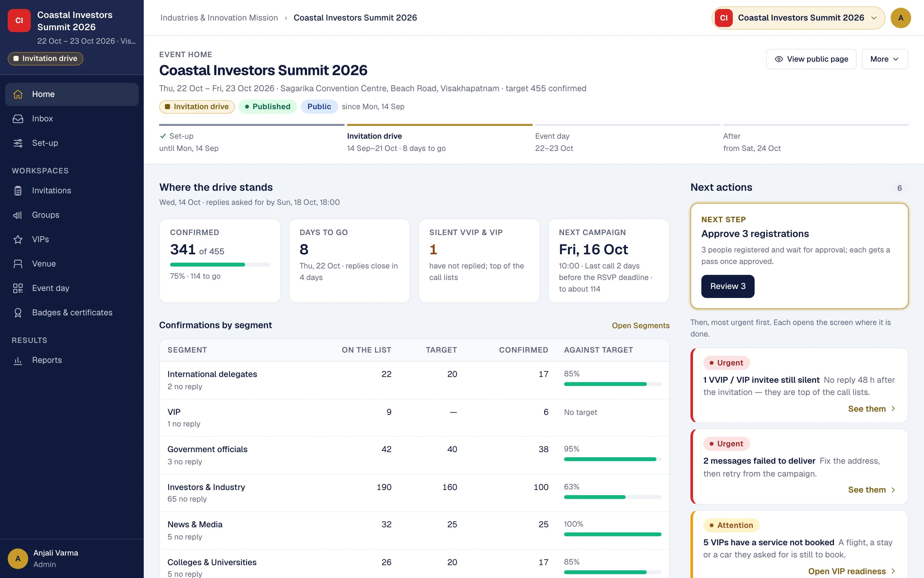Open the More dropdown menu
Viewport: 924px width, 578px height.
(885, 59)
